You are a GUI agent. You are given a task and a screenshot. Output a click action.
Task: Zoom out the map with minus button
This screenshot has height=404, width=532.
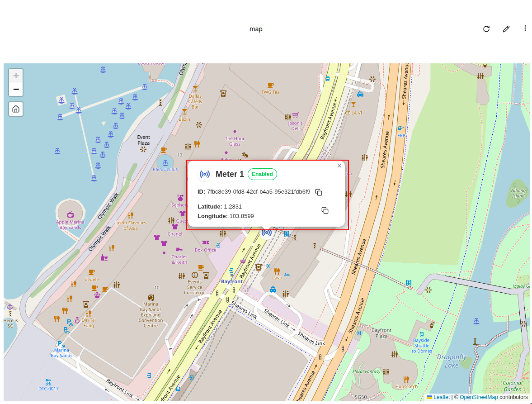(16, 90)
